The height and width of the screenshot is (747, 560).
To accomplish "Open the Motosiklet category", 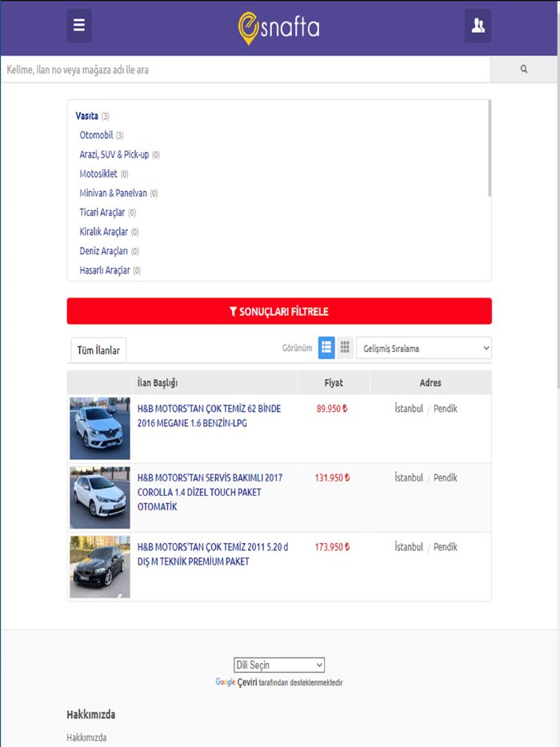I will (x=98, y=174).
